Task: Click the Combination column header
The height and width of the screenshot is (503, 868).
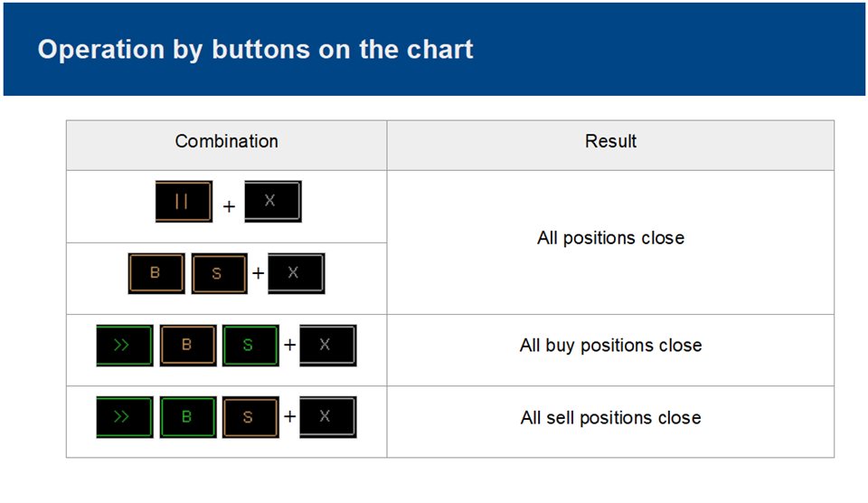Action: click(x=226, y=141)
